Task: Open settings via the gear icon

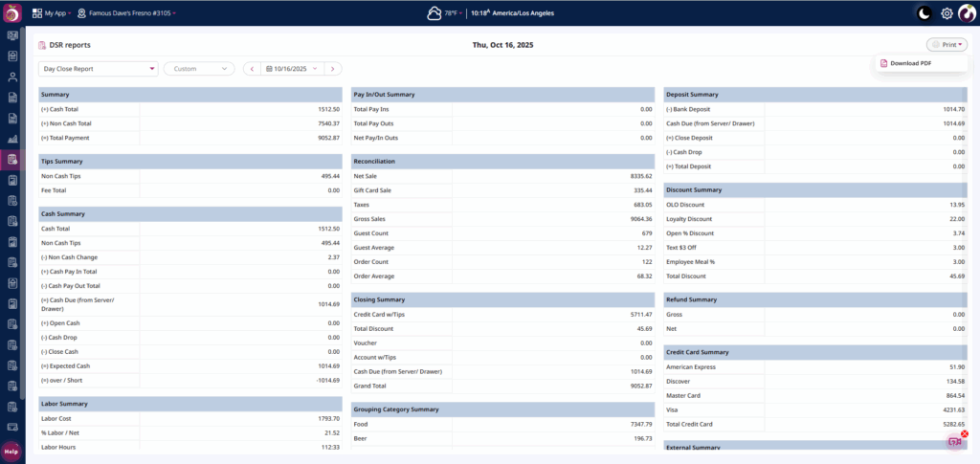Action: 947,13
